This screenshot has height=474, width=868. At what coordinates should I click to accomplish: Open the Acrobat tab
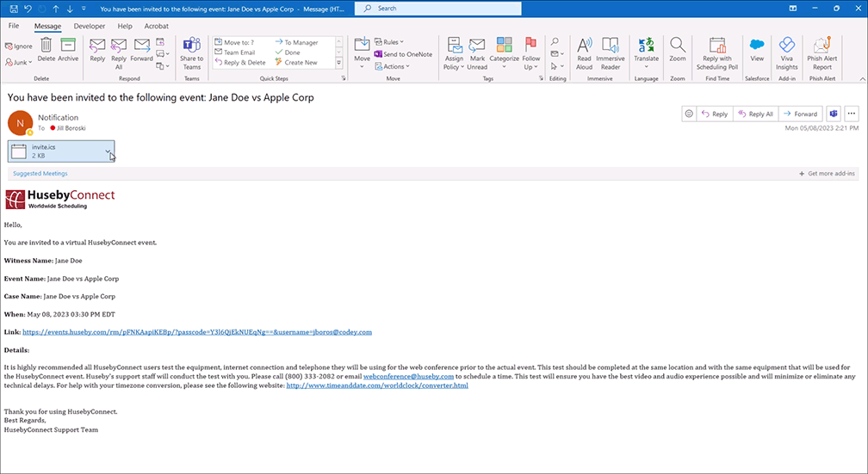pyautogui.click(x=156, y=26)
